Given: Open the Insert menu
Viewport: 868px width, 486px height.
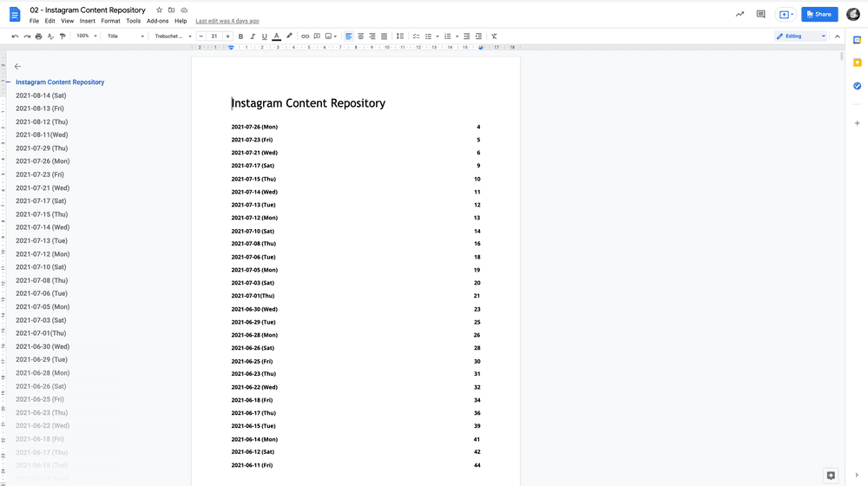Looking at the screenshot, I should point(87,21).
